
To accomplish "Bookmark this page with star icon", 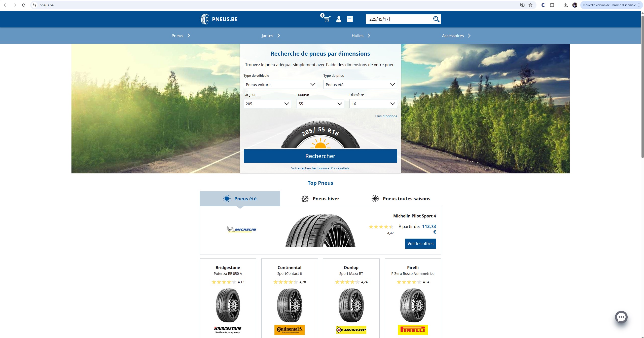I will (x=530, y=5).
